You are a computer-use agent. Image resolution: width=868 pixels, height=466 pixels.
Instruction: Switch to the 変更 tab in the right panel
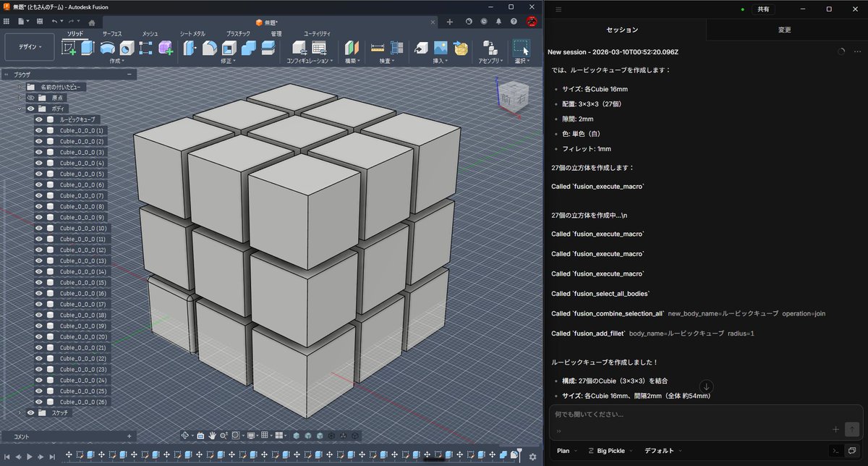[x=785, y=30]
